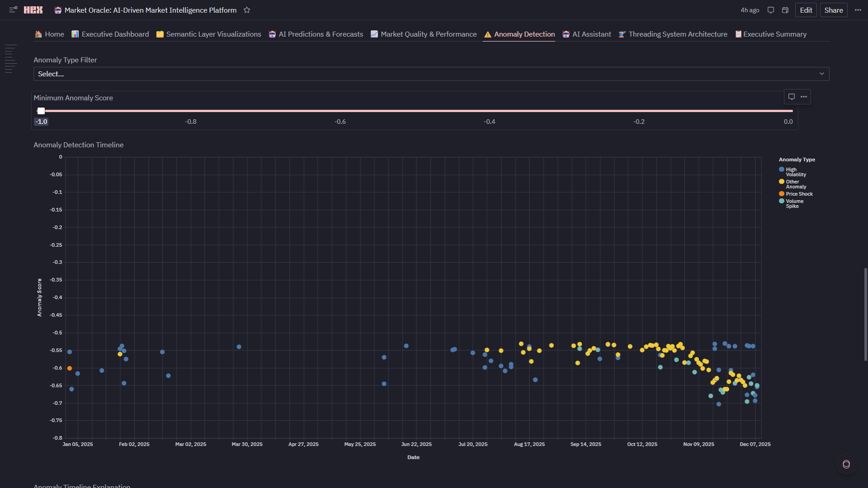Open the top-right more options ellipsis
This screenshot has width=868, height=488.
[858, 10]
